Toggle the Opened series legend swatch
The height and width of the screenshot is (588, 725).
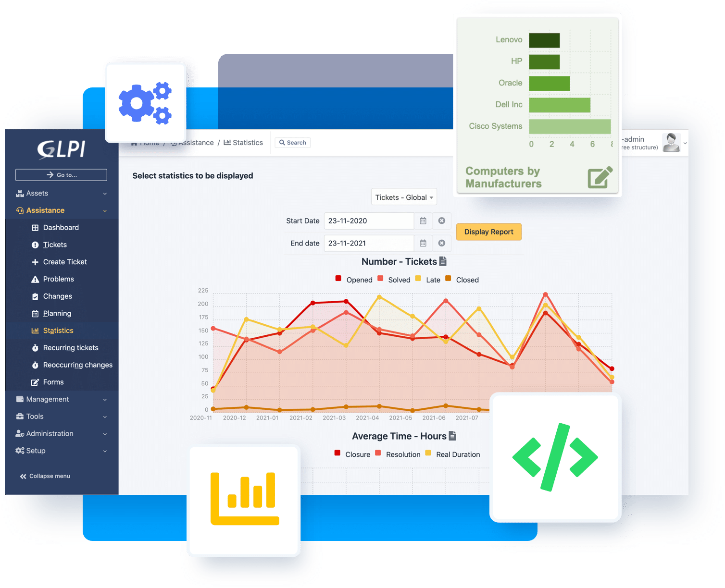pos(338,279)
